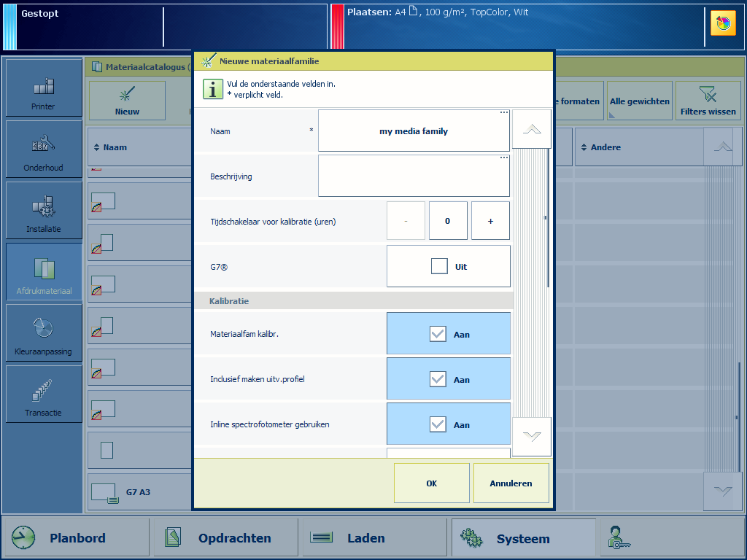Open the Transactie section
Image resolution: width=747 pixels, height=560 pixels.
[44, 394]
